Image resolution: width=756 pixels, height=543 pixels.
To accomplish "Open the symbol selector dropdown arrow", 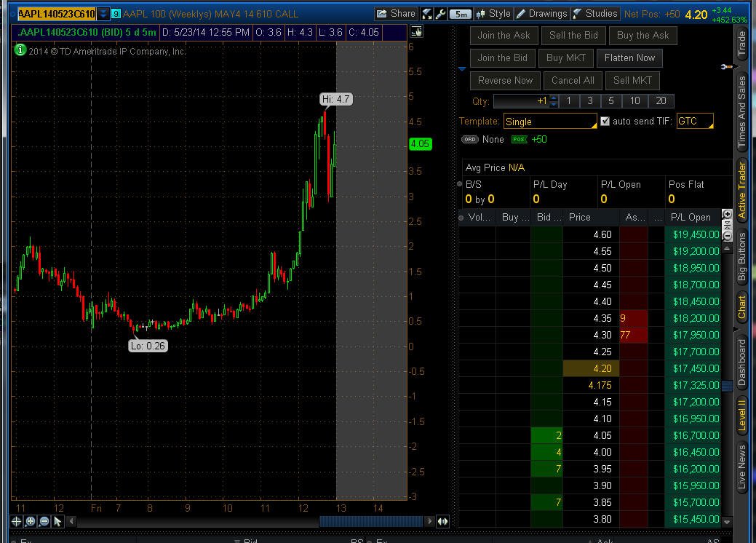I will point(103,14).
